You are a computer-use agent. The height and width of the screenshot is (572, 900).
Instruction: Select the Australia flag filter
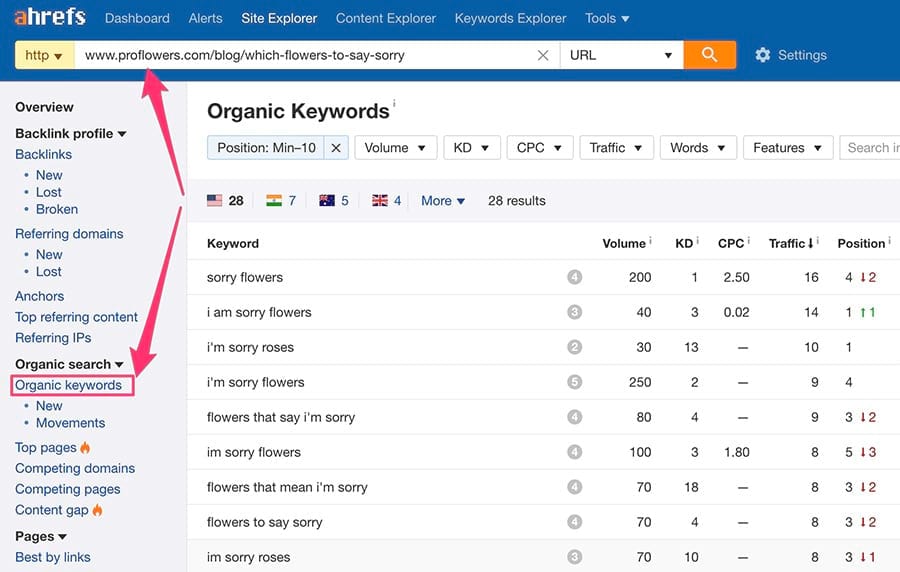326,200
